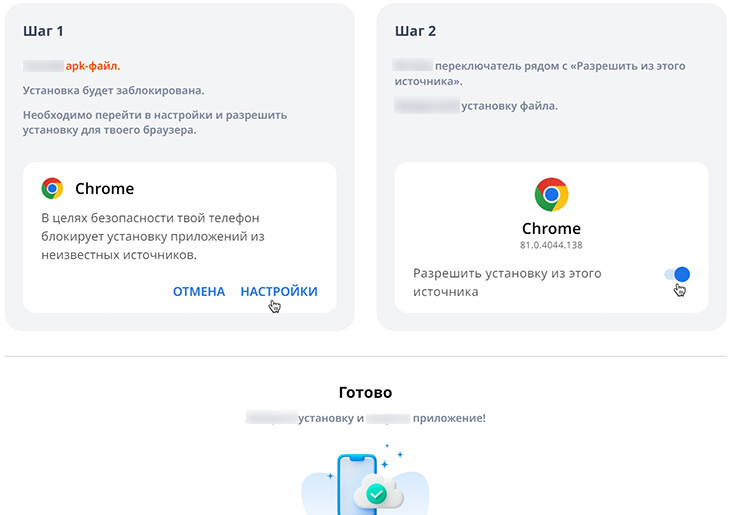Click the small Chrome icon in the Шаг 1 dialog

52,188
